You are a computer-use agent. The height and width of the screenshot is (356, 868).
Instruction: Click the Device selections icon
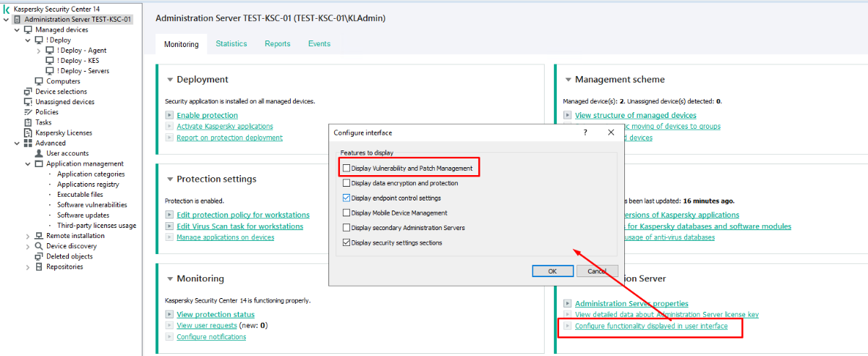tap(28, 92)
